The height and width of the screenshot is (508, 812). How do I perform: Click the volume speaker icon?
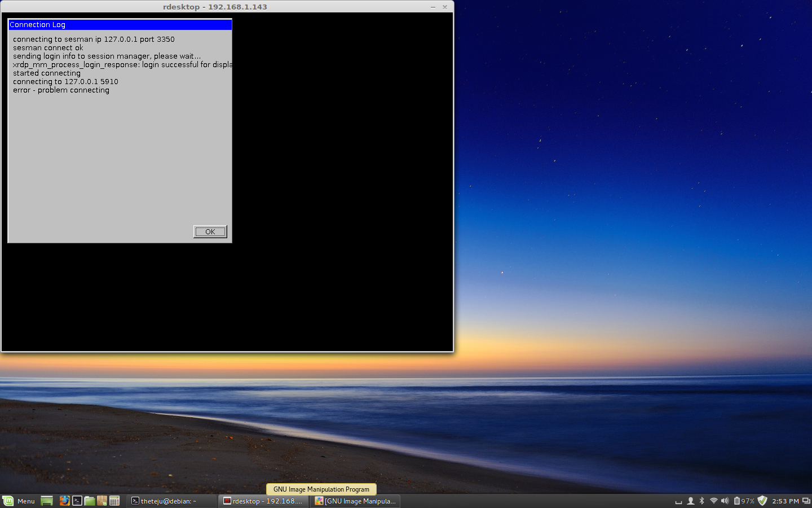725,501
